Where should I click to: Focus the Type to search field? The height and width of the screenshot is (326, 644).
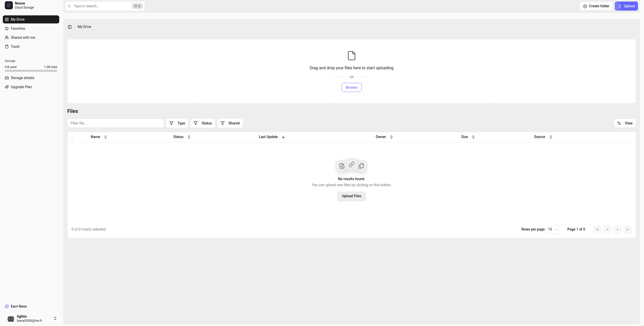coord(105,6)
